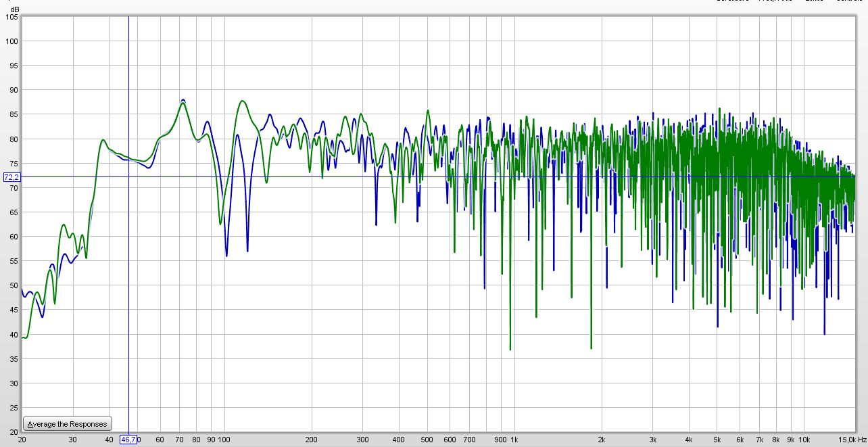Click the 3k label on the frequency axis
868x447 pixels.
[652, 440]
